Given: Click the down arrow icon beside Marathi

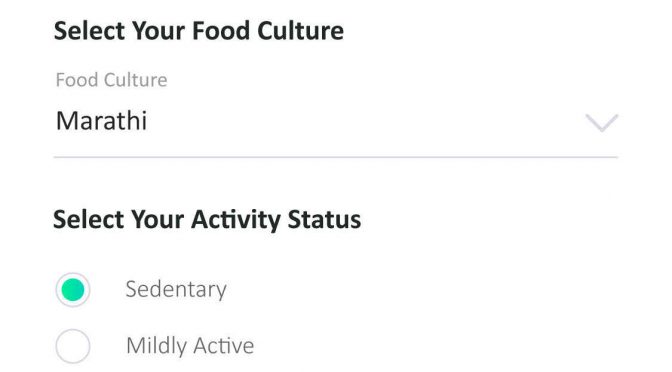Looking at the screenshot, I should pyautogui.click(x=602, y=123).
